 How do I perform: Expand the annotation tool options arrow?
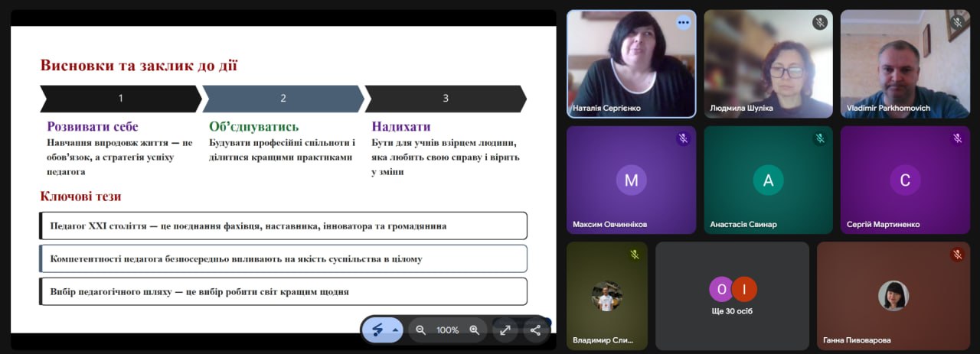pos(395,330)
